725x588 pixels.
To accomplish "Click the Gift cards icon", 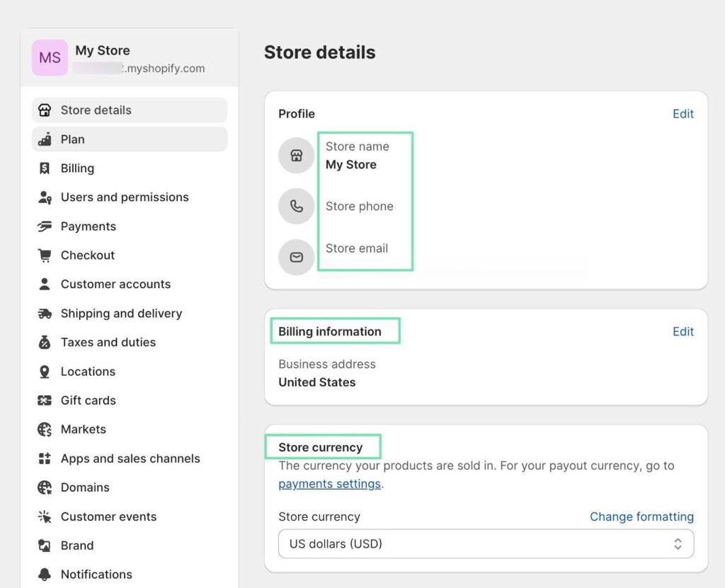I will tap(45, 400).
